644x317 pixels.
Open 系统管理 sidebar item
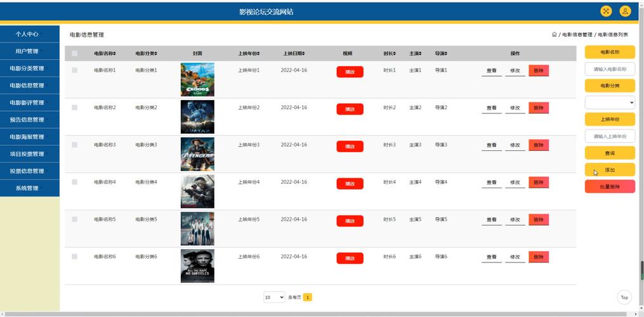[x=30, y=188]
